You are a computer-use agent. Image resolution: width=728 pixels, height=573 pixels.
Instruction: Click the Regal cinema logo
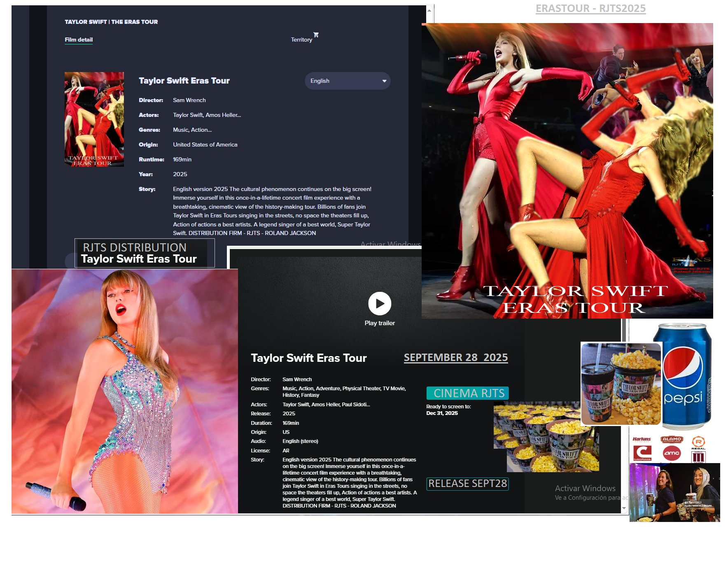pyautogui.click(x=698, y=443)
